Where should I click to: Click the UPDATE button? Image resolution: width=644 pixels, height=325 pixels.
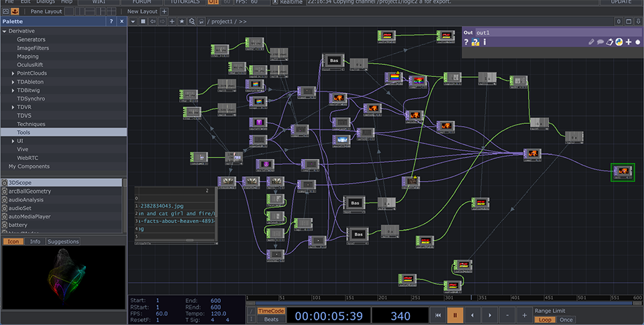pyautogui.click(x=621, y=2)
